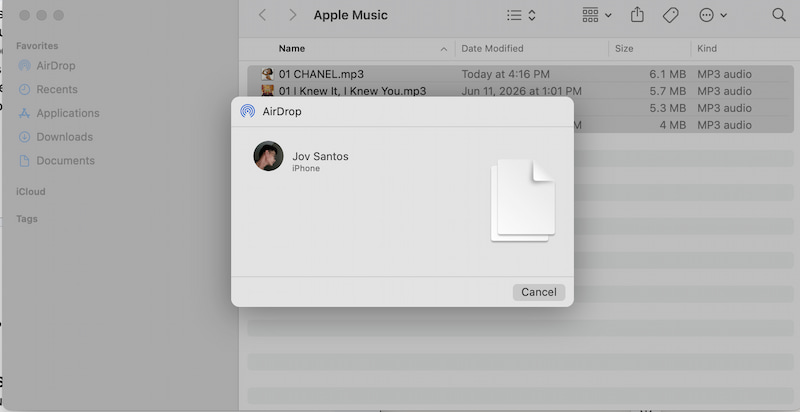Image resolution: width=800 pixels, height=412 pixels.
Task: Click the Recents clock icon
Action: click(x=24, y=89)
